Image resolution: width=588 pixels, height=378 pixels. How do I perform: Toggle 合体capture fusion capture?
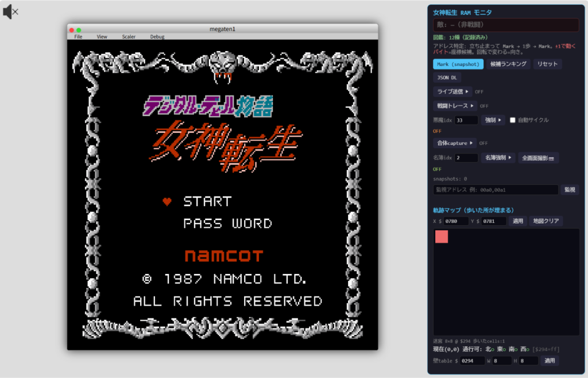[x=455, y=143]
